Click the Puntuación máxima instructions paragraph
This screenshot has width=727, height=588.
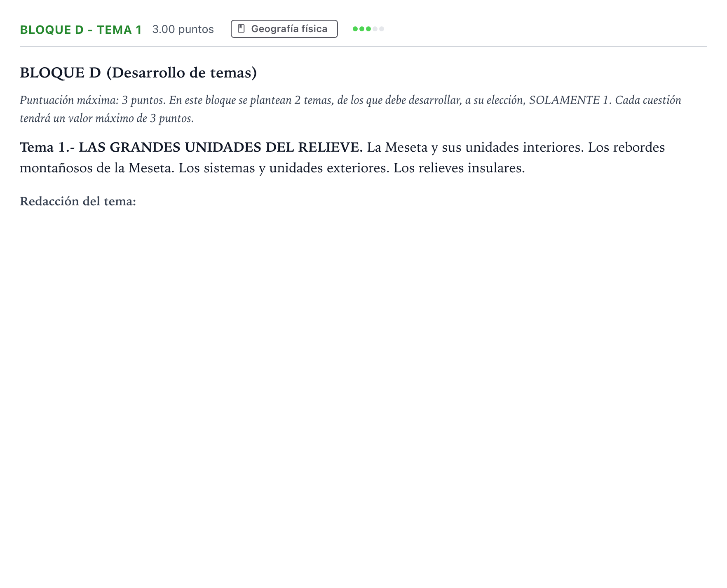(x=350, y=109)
